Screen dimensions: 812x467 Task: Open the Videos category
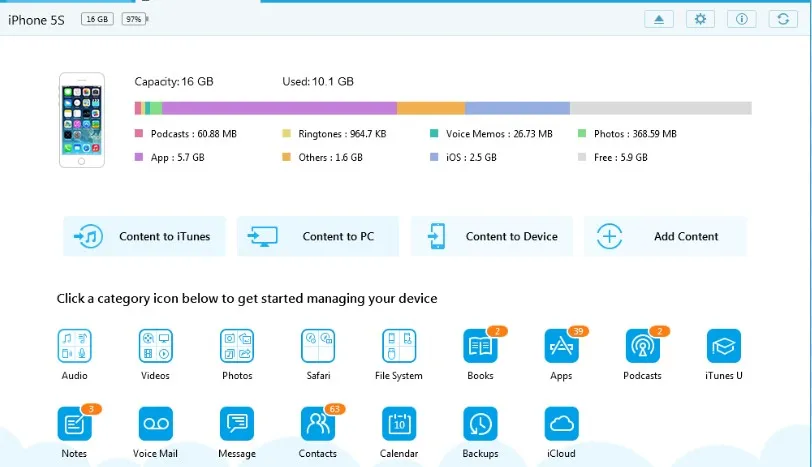(155, 346)
